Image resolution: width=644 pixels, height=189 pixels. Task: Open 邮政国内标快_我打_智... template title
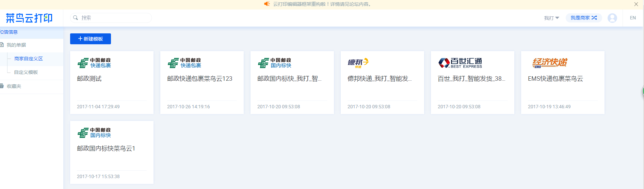pyautogui.click(x=289, y=79)
